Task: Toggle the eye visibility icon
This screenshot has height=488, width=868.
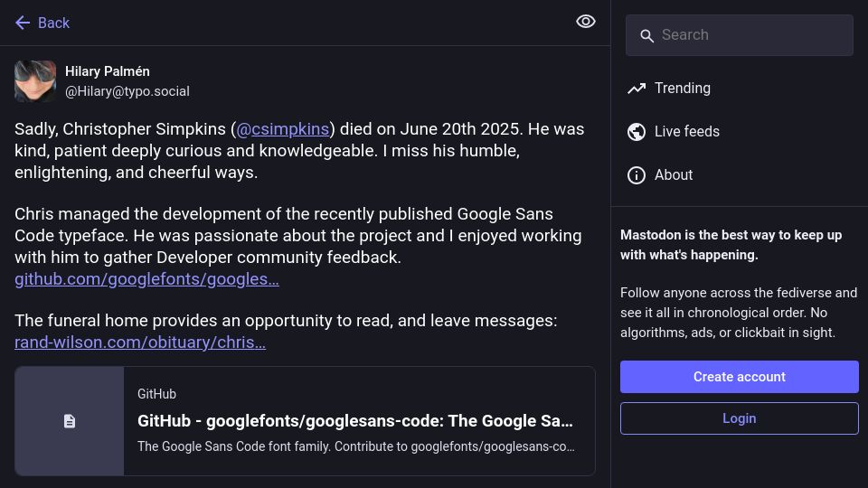Action: [x=586, y=22]
